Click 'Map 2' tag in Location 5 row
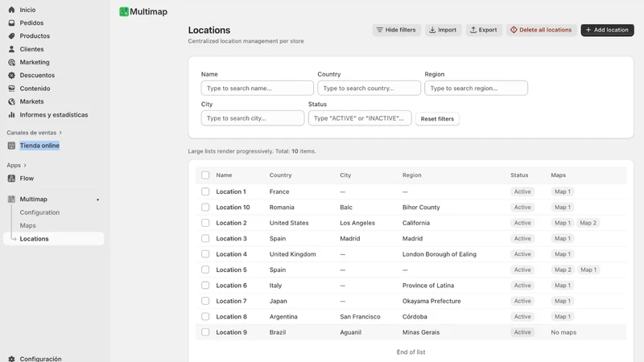Image resolution: width=644 pixels, height=362 pixels. pos(563,269)
